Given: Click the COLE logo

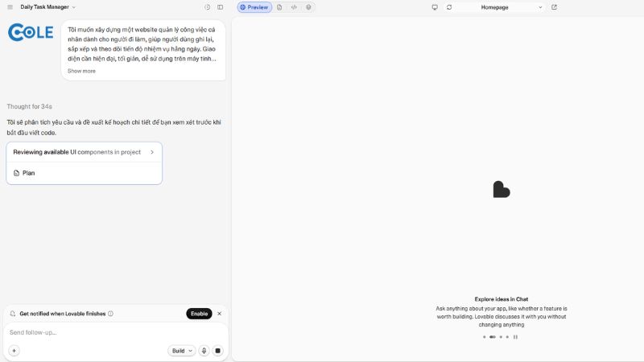Looking at the screenshot, I should pyautogui.click(x=31, y=32).
